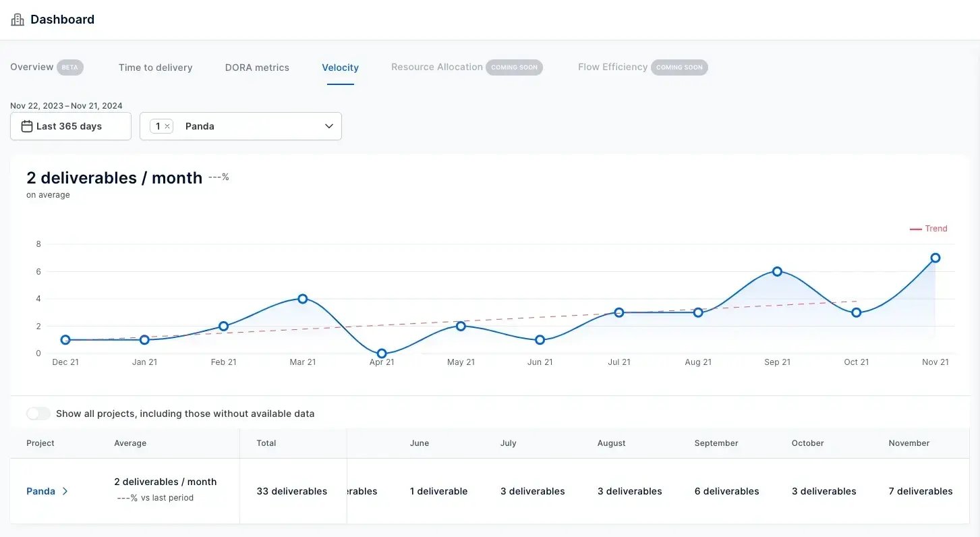Open the Time to delivery tab
The width and height of the screenshot is (980, 537).
point(155,67)
